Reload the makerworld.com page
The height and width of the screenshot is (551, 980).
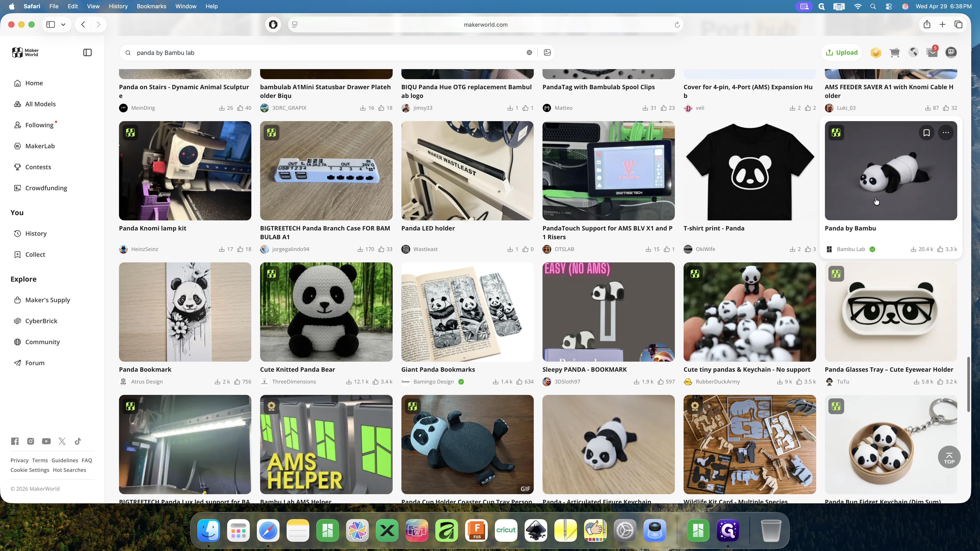coord(677,25)
